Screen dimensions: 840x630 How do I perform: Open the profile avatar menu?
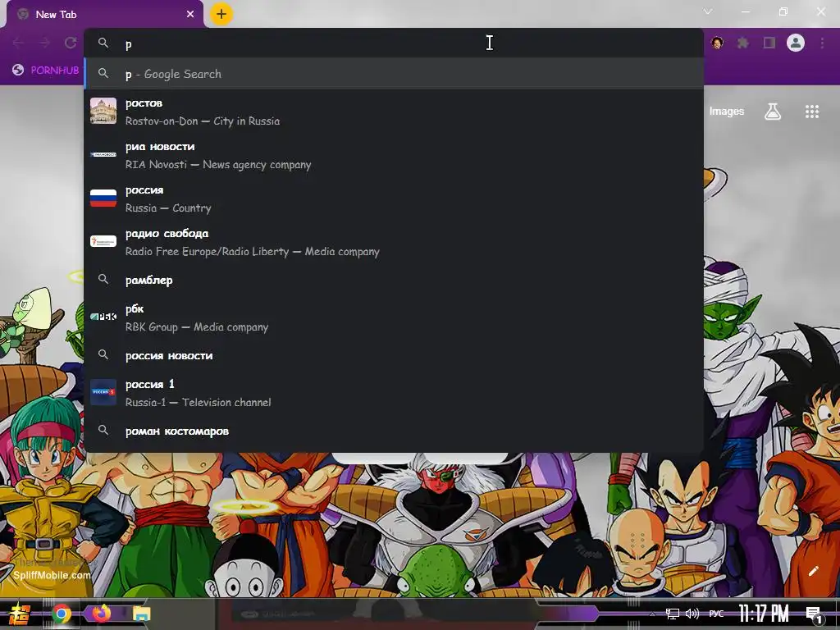(796, 43)
